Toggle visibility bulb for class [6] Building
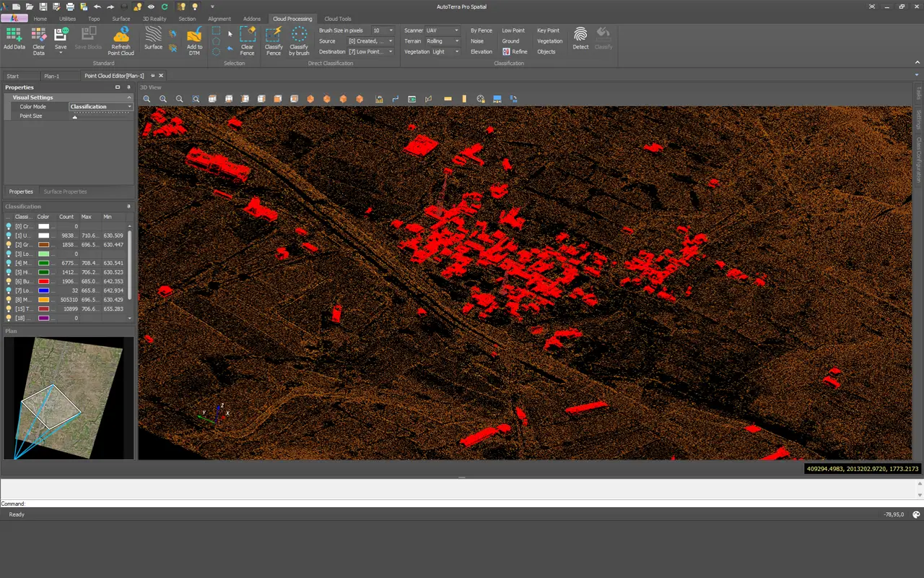The height and width of the screenshot is (578, 924). click(9, 281)
